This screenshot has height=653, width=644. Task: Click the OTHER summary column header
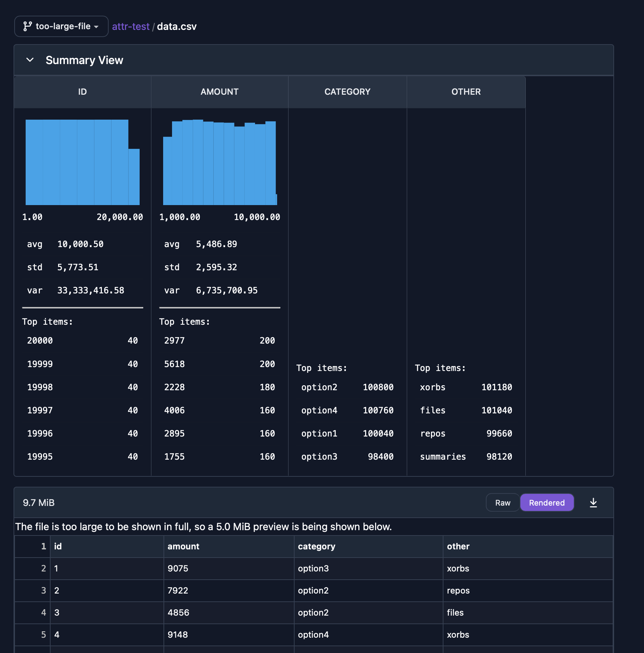tap(466, 92)
